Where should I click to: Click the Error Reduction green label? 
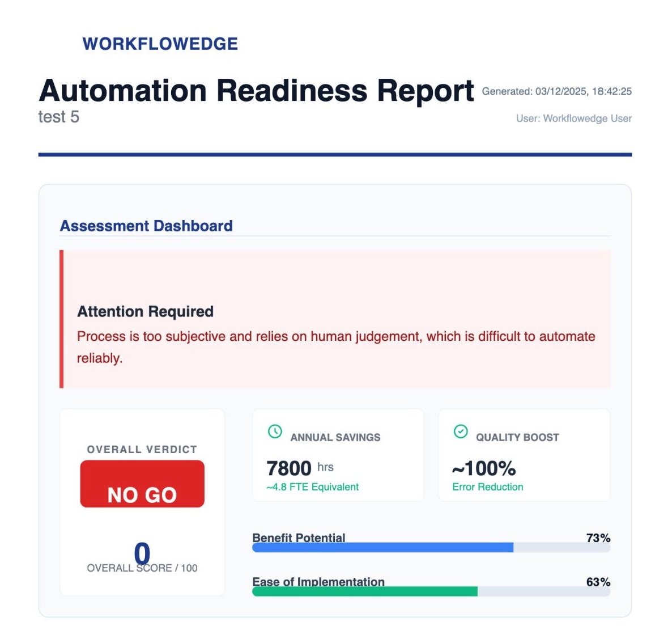pyautogui.click(x=487, y=487)
